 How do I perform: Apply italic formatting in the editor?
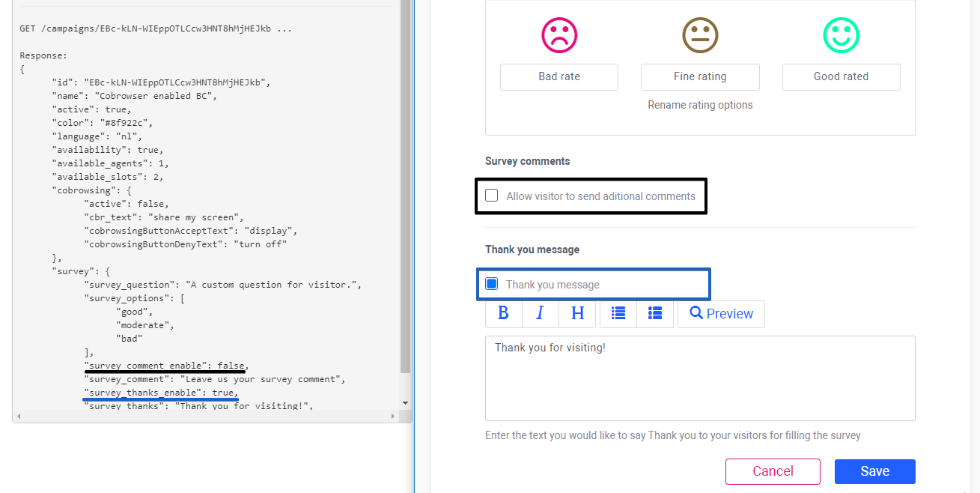pyautogui.click(x=540, y=313)
